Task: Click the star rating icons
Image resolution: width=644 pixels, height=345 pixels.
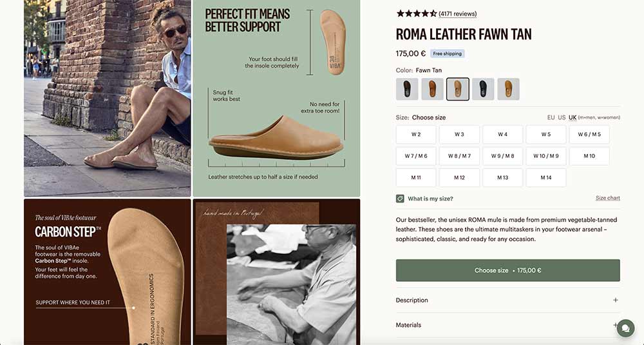Action: coord(416,14)
